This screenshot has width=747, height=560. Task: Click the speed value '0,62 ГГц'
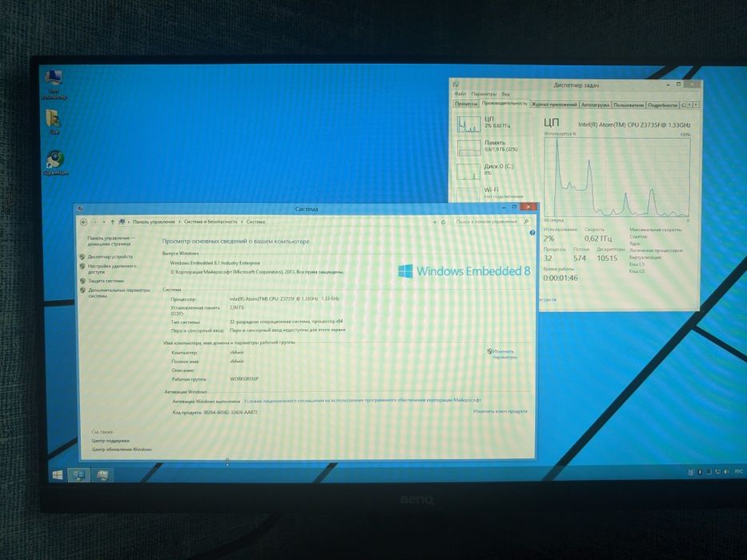click(598, 238)
